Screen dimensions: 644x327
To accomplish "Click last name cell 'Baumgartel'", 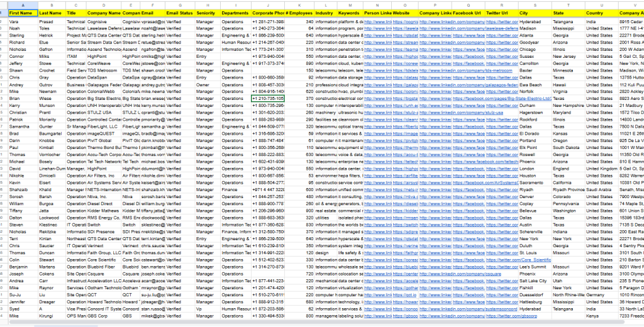I will tap(52, 133).
